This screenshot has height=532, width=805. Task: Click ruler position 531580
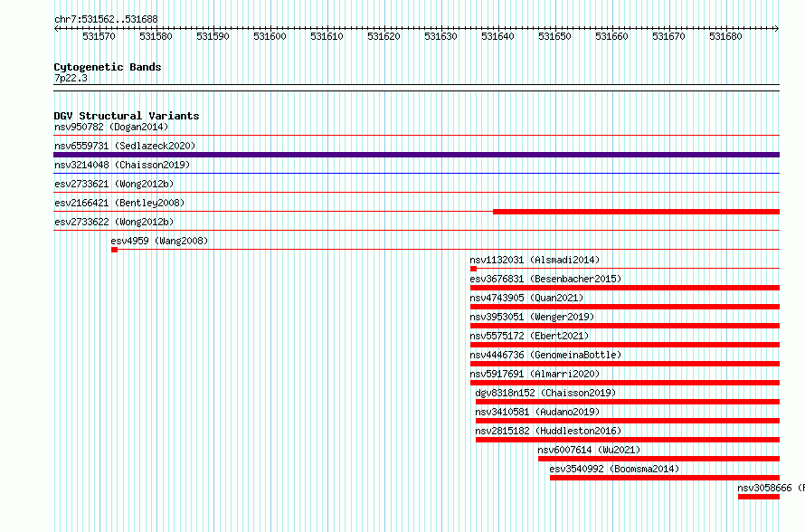pos(156,36)
